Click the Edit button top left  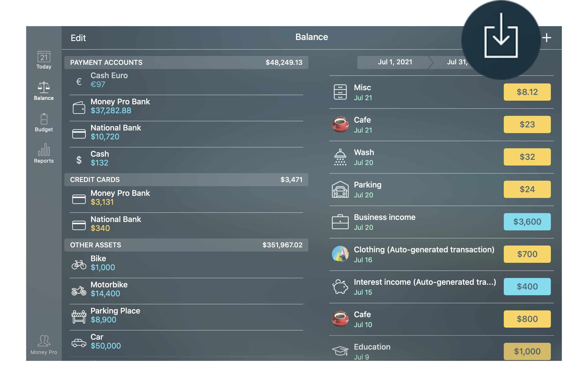coord(79,38)
